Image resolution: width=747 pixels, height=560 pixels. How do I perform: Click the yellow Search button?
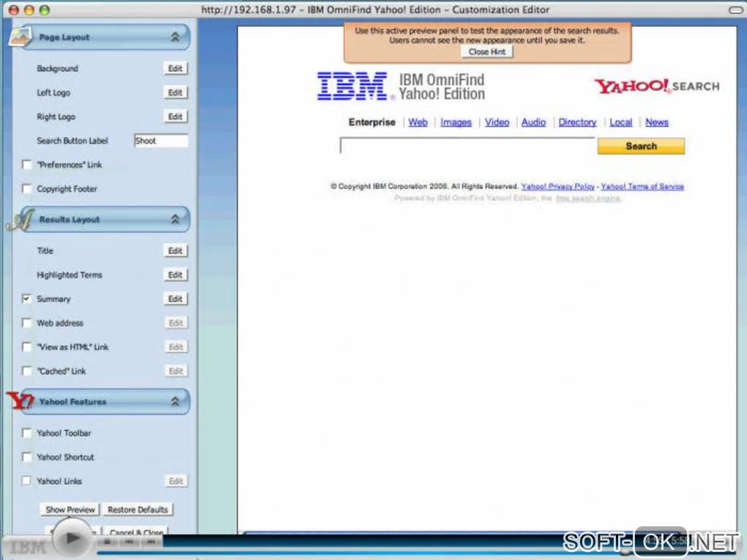tap(641, 146)
